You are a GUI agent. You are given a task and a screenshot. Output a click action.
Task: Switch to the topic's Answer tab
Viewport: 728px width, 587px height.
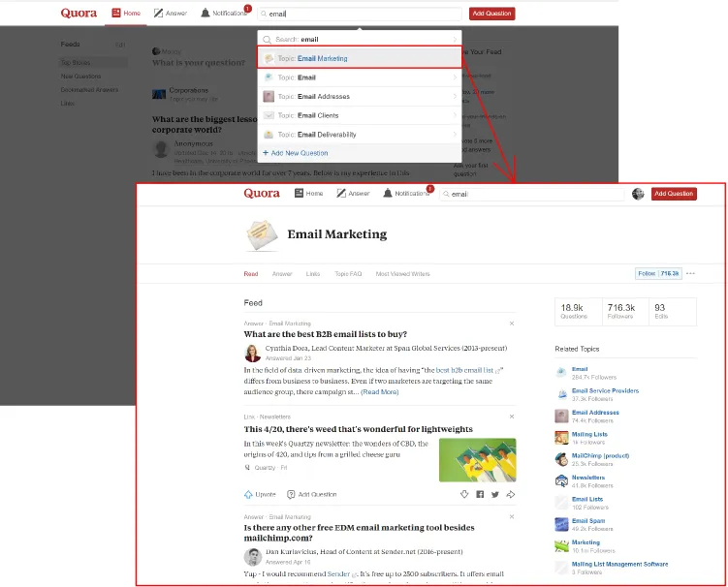[x=282, y=274]
